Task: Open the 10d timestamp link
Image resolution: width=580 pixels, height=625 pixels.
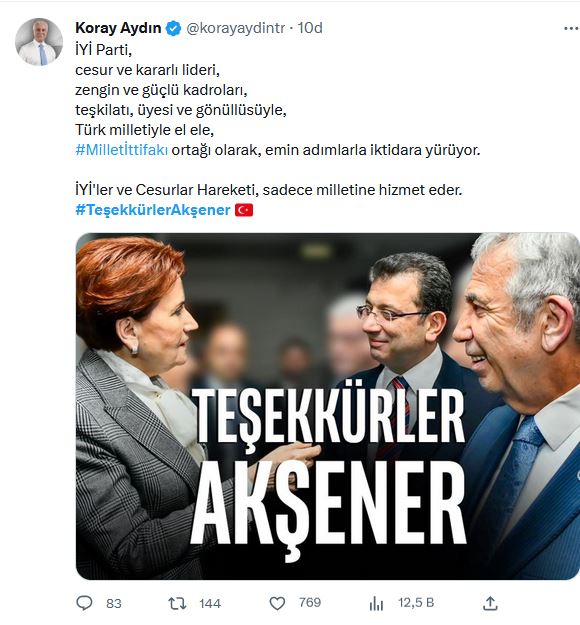Action: point(310,28)
